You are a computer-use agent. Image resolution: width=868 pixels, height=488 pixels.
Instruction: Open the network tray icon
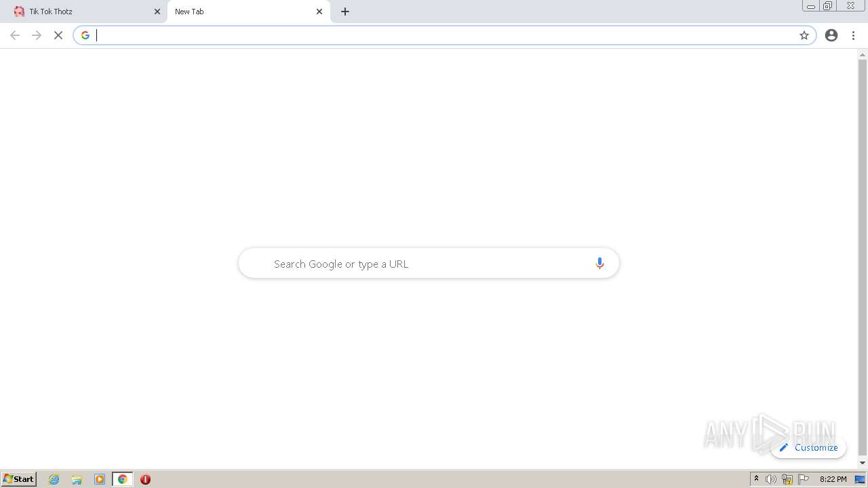pyautogui.click(x=787, y=479)
